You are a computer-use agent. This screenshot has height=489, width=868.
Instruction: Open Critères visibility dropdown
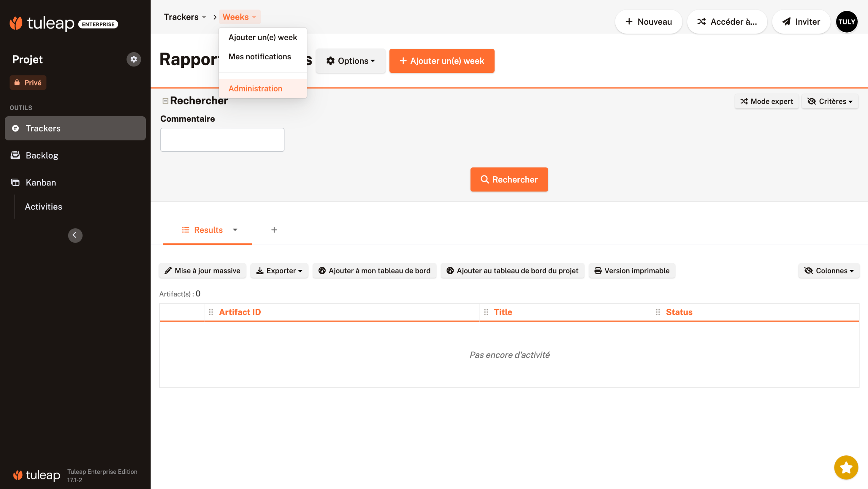coord(829,101)
